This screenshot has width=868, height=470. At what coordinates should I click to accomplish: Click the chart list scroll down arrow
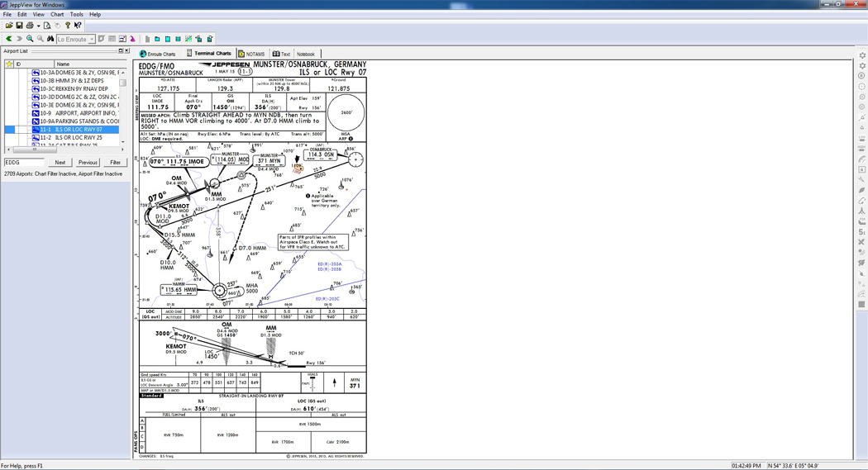pyautogui.click(x=123, y=142)
